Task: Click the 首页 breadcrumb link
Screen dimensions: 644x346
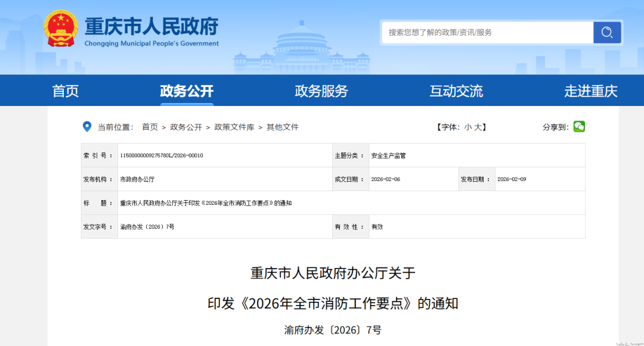Action: point(149,126)
